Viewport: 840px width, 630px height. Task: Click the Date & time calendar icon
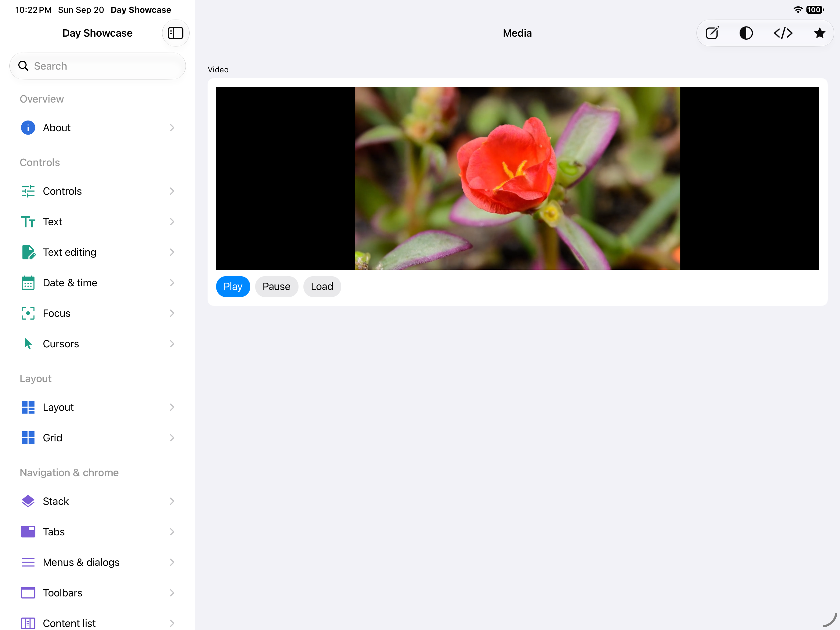[x=28, y=283]
